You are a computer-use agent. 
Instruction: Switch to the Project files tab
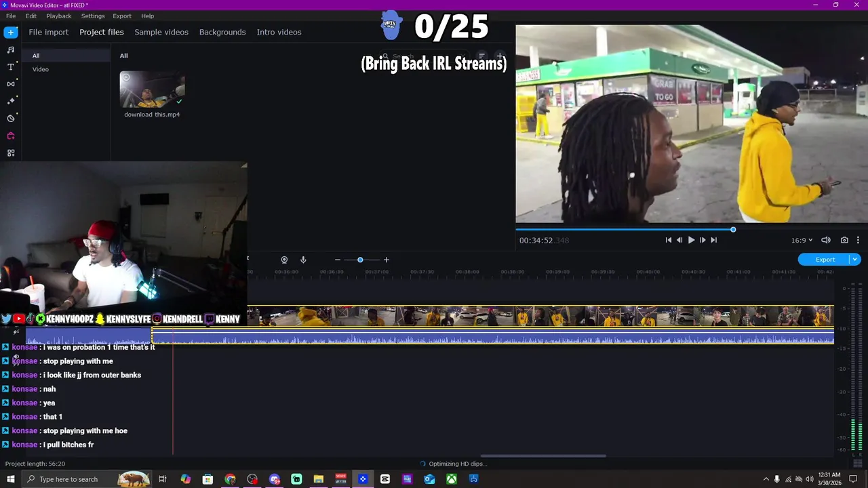102,32
